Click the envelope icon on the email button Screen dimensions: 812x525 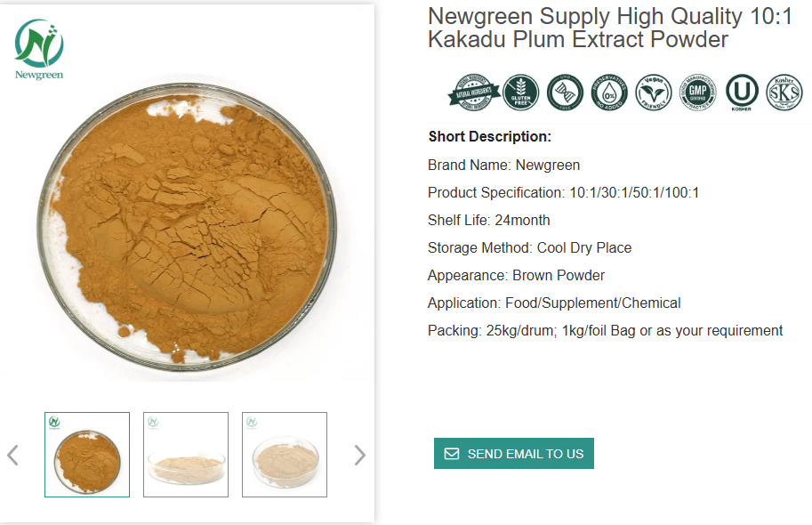coord(452,454)
